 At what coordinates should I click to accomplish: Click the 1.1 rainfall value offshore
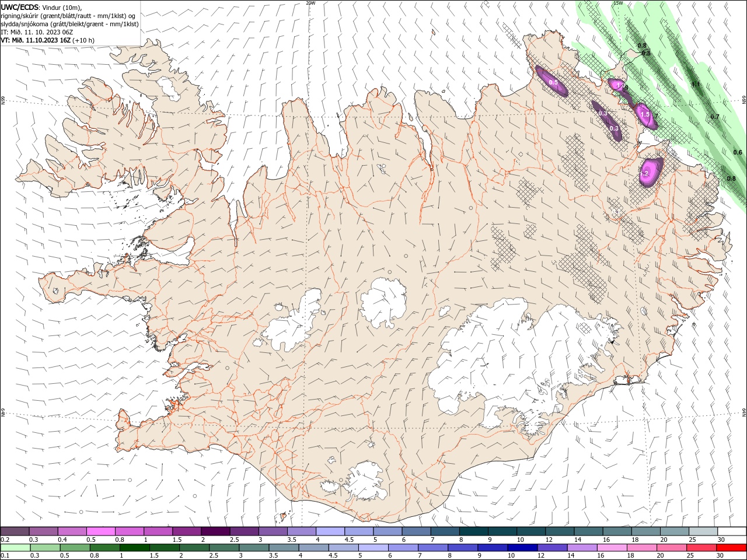click(x=696, y=84)
